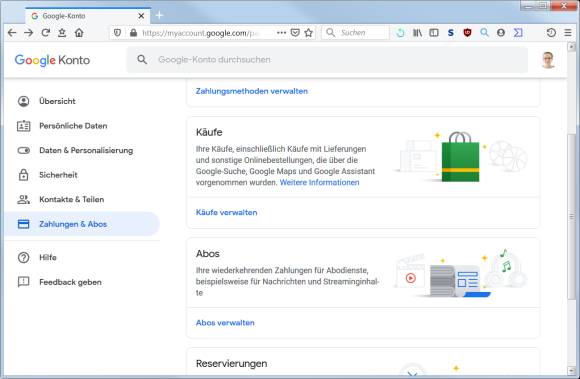Click the download-to-tray toolbar icon

coord(62,33)
